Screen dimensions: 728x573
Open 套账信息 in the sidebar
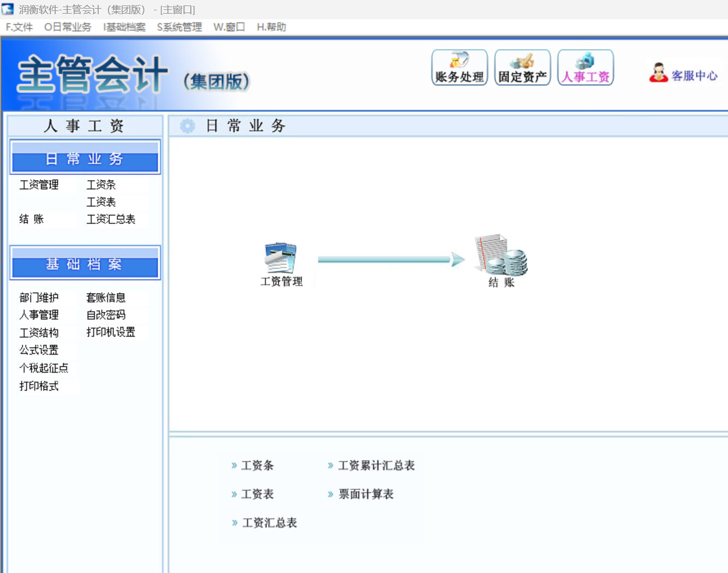(x=106, y=298)
